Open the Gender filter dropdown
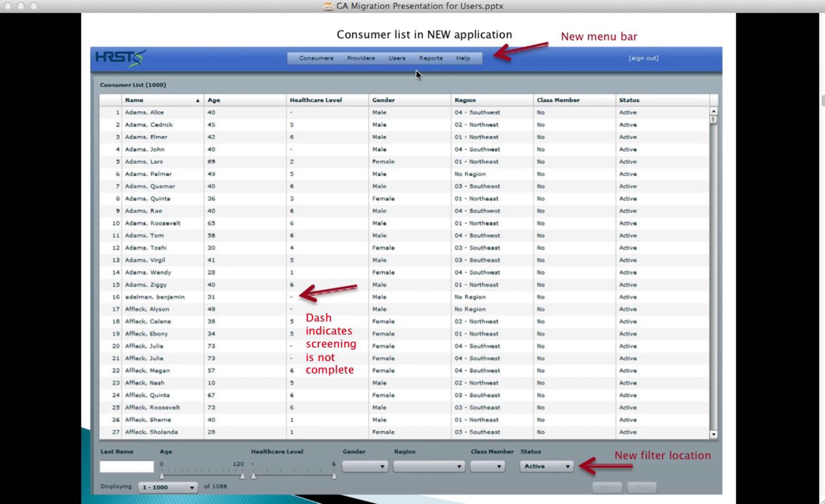Viewport: 825px width, 504px height. pyautogui.click(x=365, y=466)
